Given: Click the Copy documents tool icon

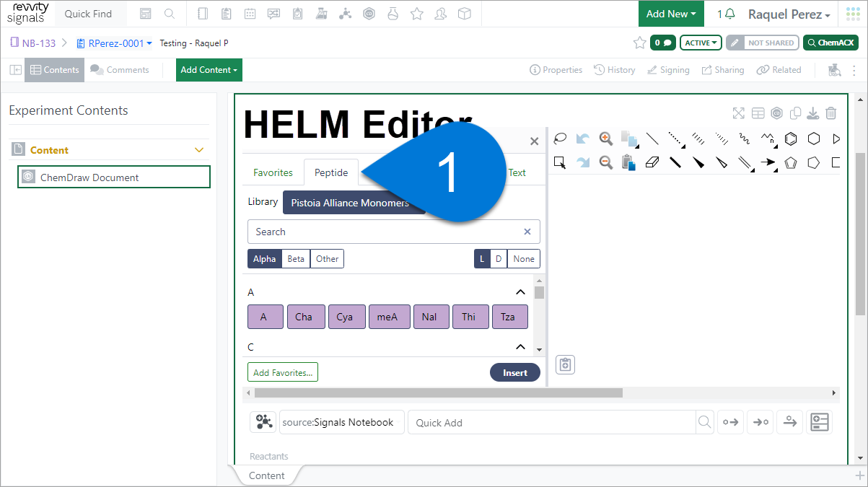Looking at the screenshot, I should coord(629,139).
